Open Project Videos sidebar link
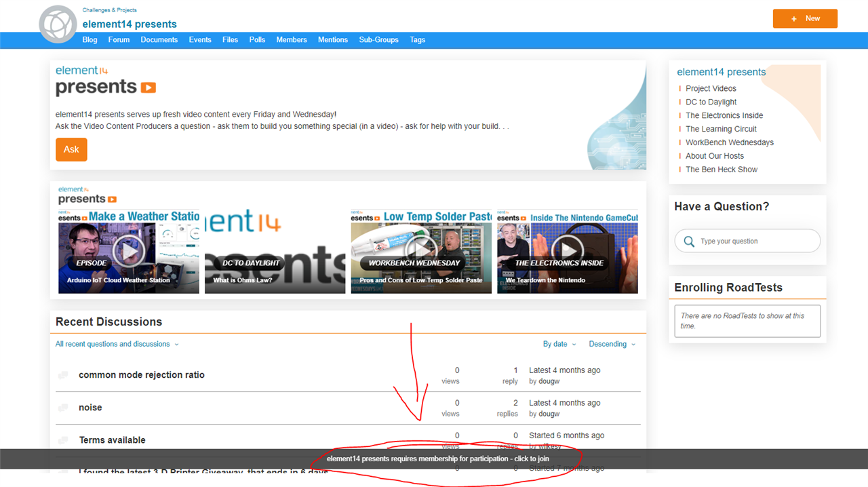The width and height of the screenshot is (868, 487). [711, 88]
